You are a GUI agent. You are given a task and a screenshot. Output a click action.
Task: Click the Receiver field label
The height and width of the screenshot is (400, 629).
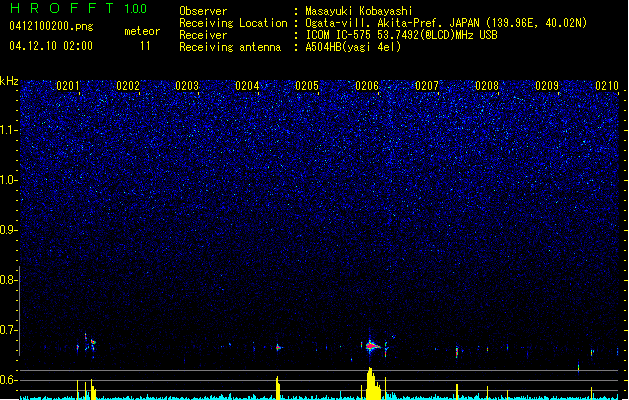[203, 35]
